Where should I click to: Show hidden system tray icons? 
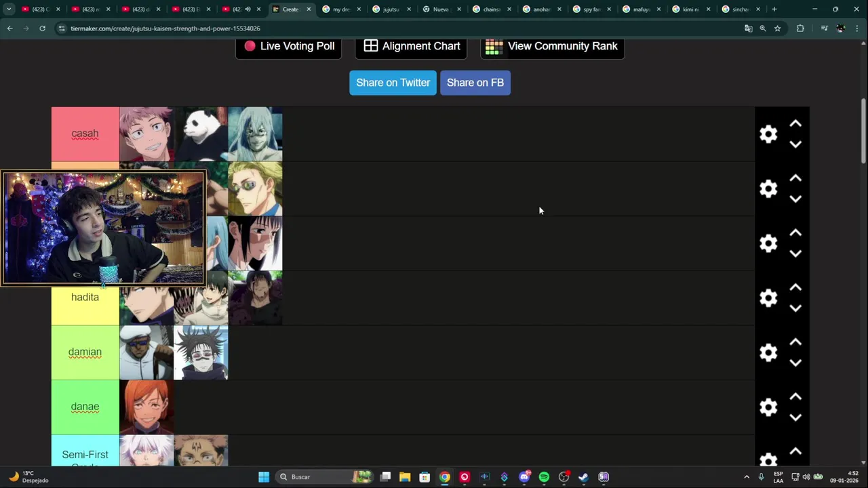[747, 477]
